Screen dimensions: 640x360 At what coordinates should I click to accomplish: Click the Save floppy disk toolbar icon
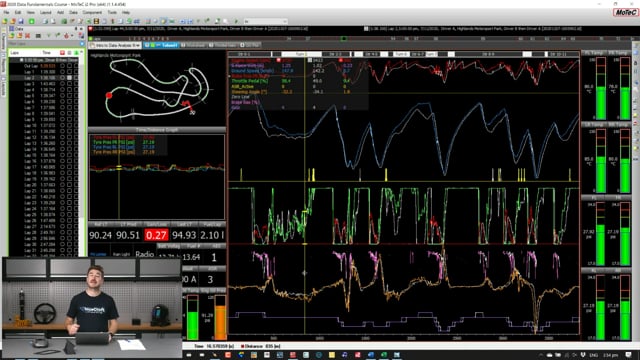pos(20,21)
